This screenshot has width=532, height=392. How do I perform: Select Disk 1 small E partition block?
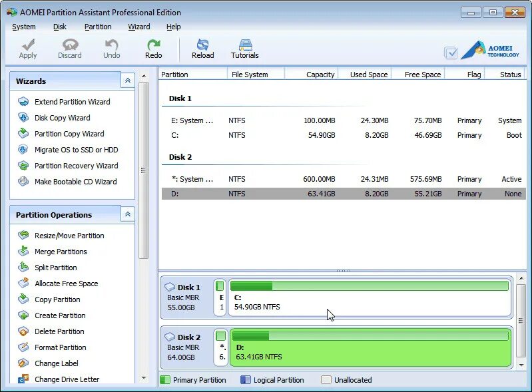[220, 297]
